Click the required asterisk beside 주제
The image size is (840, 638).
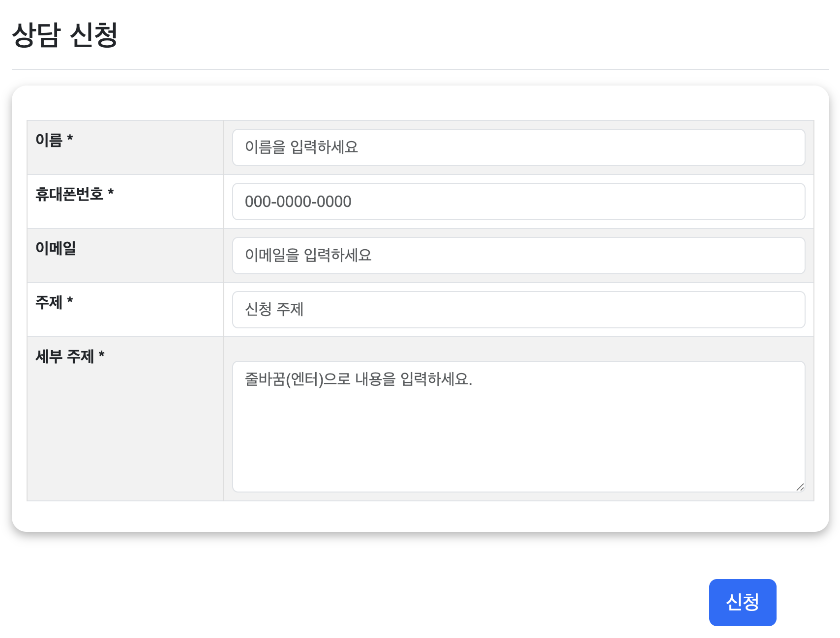70,300
